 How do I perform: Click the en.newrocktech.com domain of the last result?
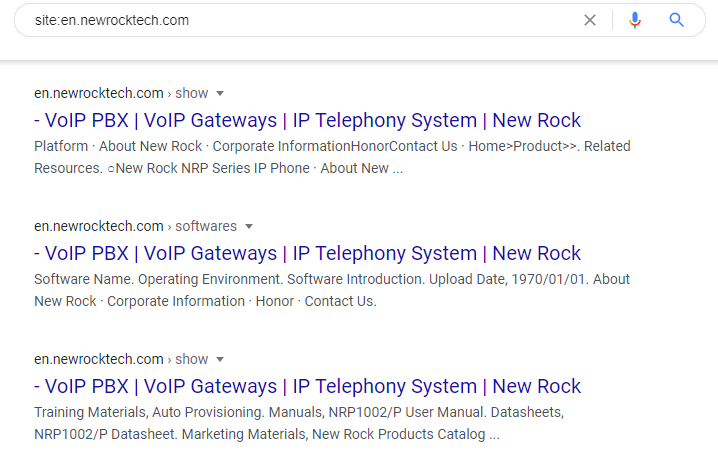tap(98, 359)
